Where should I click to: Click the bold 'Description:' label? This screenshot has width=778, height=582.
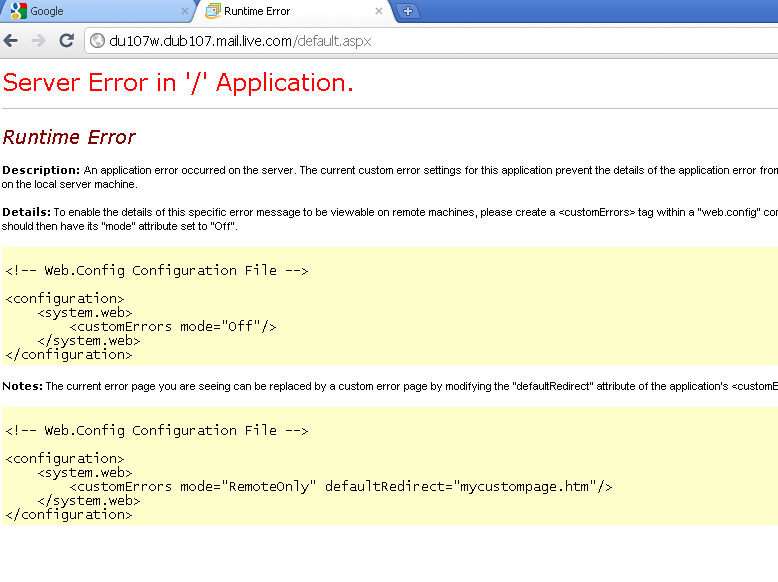coord(41,170)
